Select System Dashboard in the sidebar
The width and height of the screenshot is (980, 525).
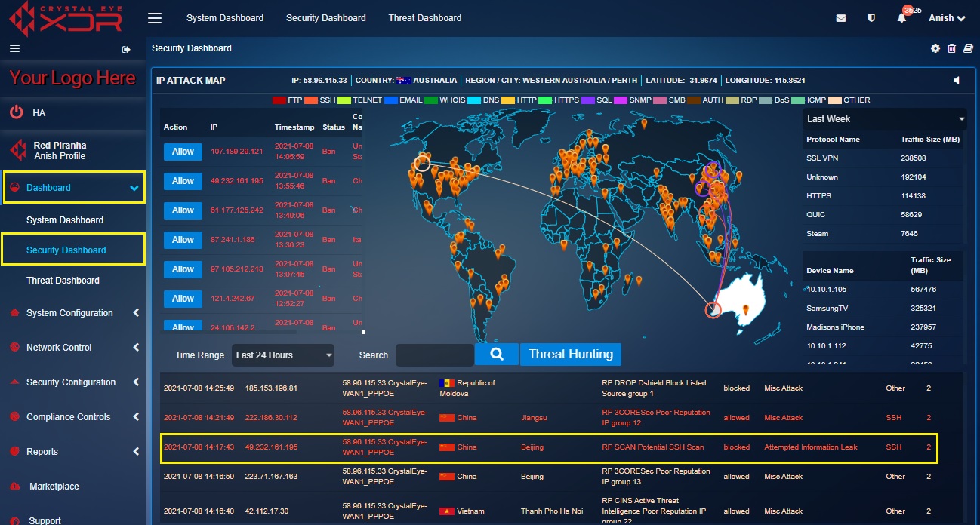pos(65,220)
